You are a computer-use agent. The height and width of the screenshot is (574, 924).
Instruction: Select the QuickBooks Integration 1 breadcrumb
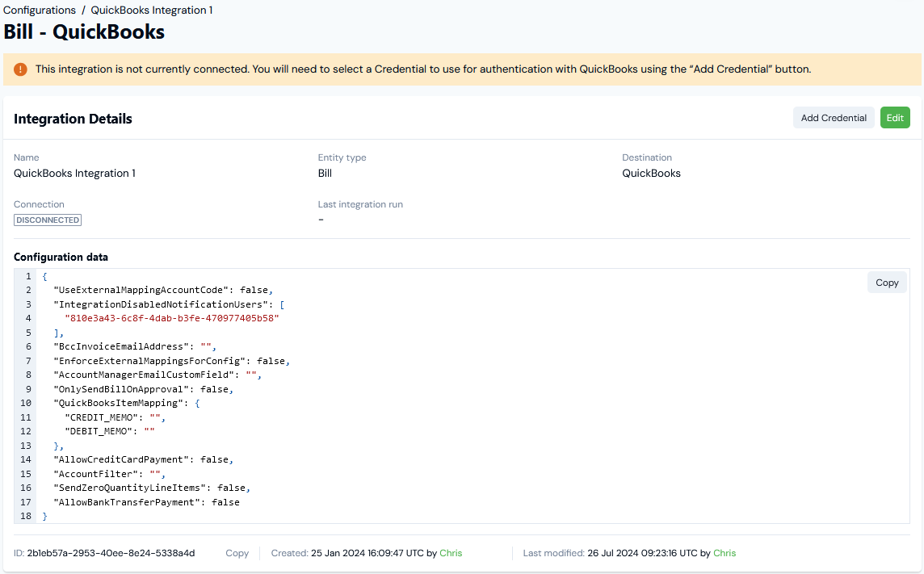click(x=151, y=10)
